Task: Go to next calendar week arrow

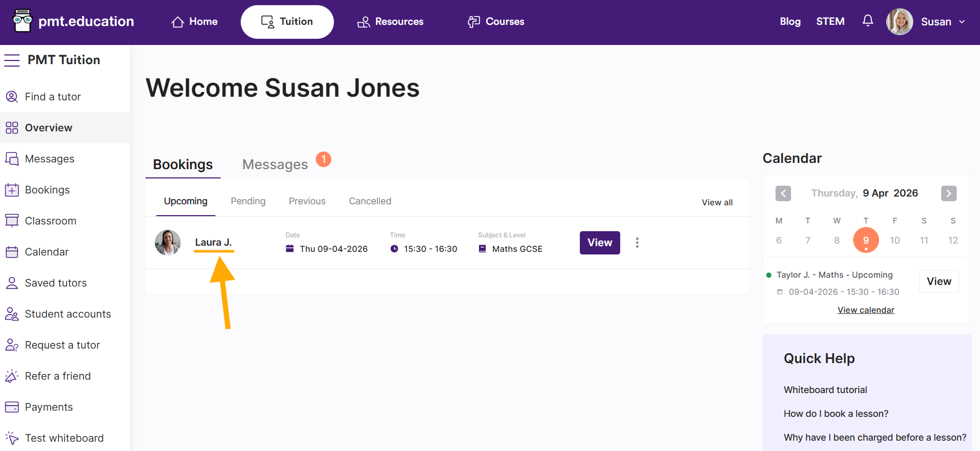Action: (x=948, y=193)
